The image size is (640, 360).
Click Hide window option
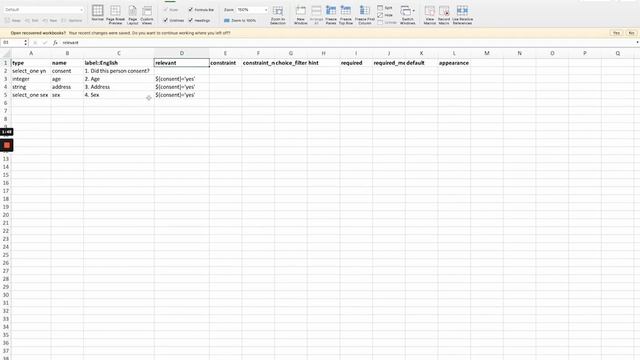(x=385, y=15)
